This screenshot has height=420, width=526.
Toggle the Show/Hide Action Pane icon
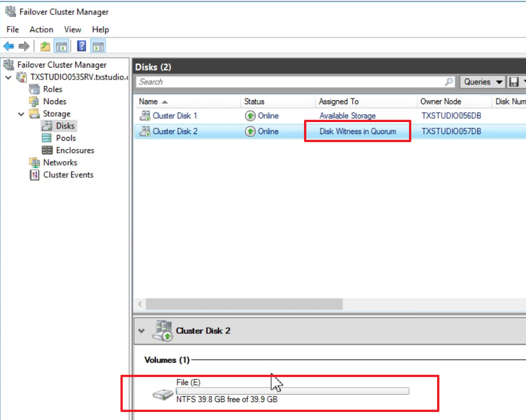click(98, 46)
